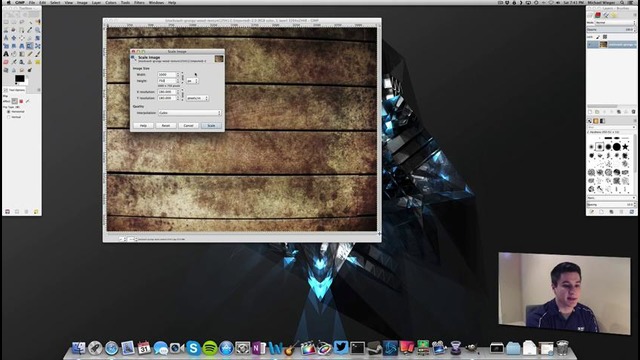The height and width of the screenshot is (360, 640).
Task: Click the wood texture layer thumbnail
Action: pos(603,44)
